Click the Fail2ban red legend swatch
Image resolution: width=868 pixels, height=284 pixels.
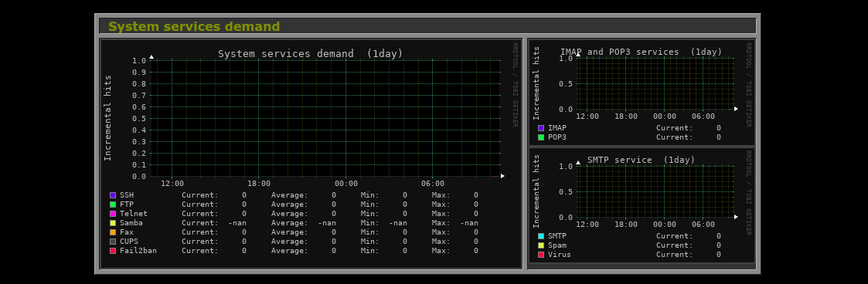pyautogui.click(x=113, y=251)
